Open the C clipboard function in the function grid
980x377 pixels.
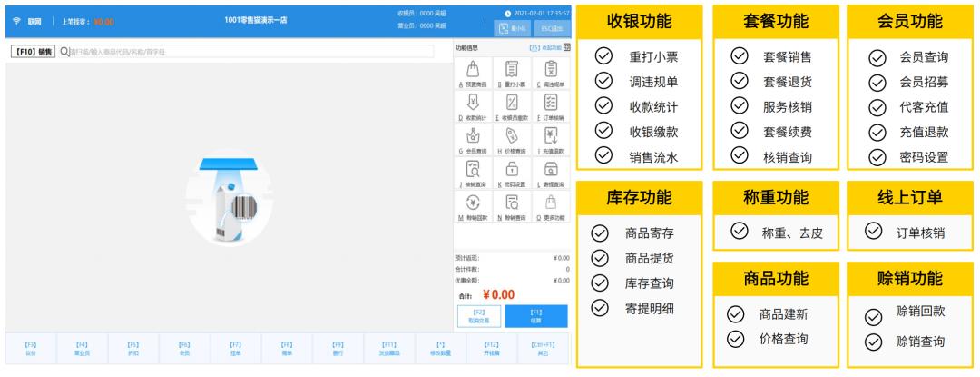(550, 74)
